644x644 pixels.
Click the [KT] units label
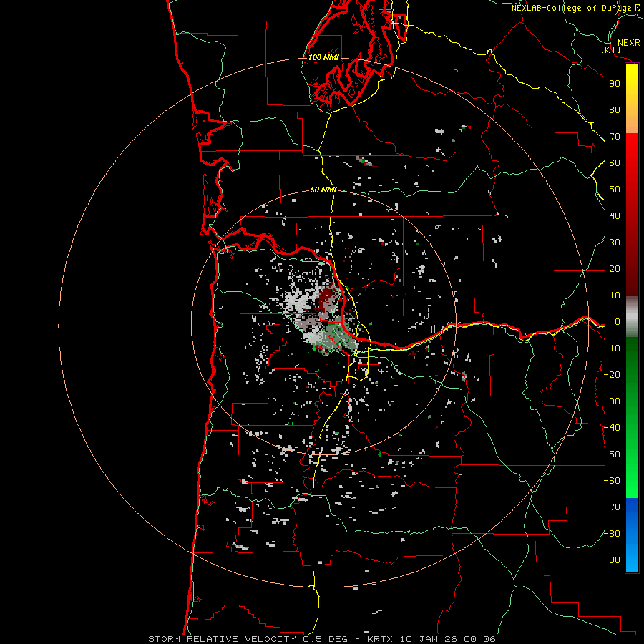tap(610, 50)
